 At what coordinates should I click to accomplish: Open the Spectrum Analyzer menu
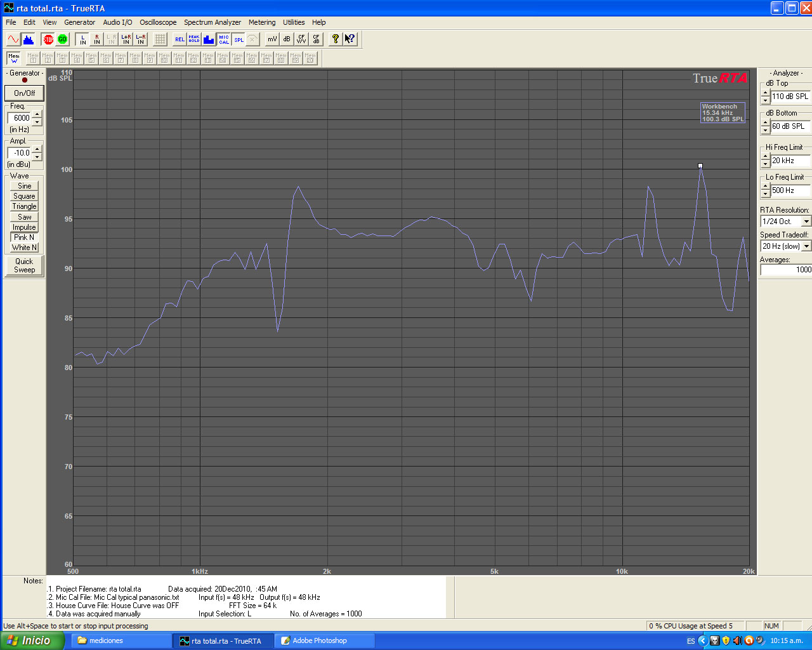pyautogui.click(x=213, y=22)
